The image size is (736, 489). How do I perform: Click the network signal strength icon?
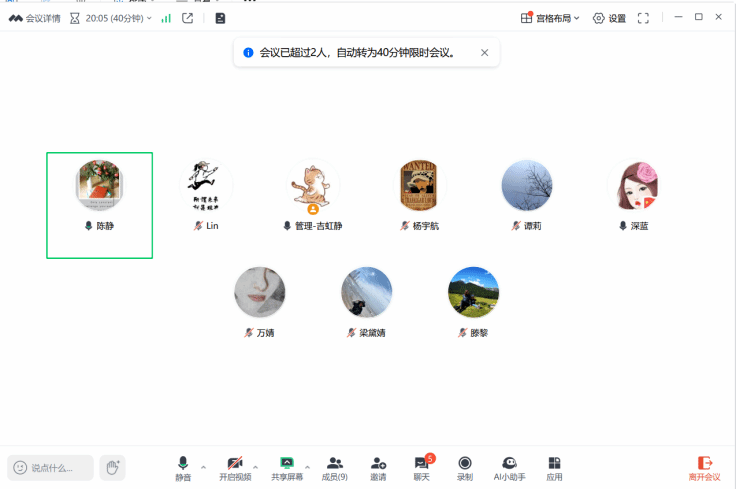[166, 18]
